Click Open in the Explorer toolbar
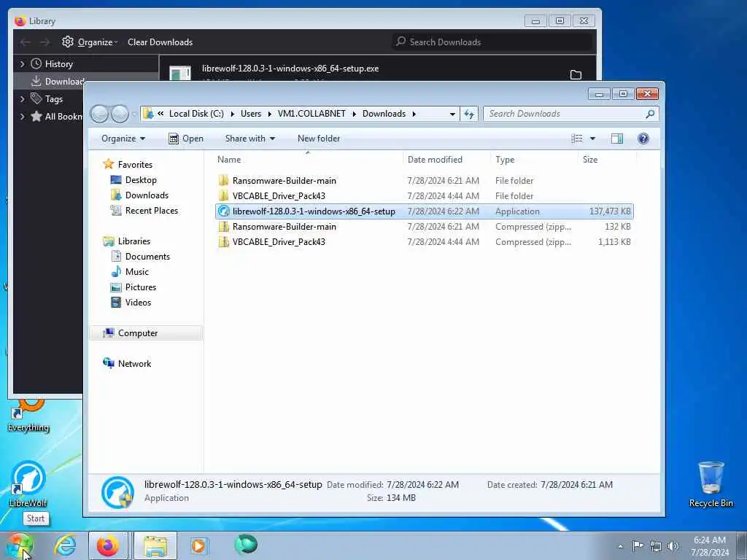The width and height of the screenshot is (747, 560). pyautogui.click(x=186, y=139)
